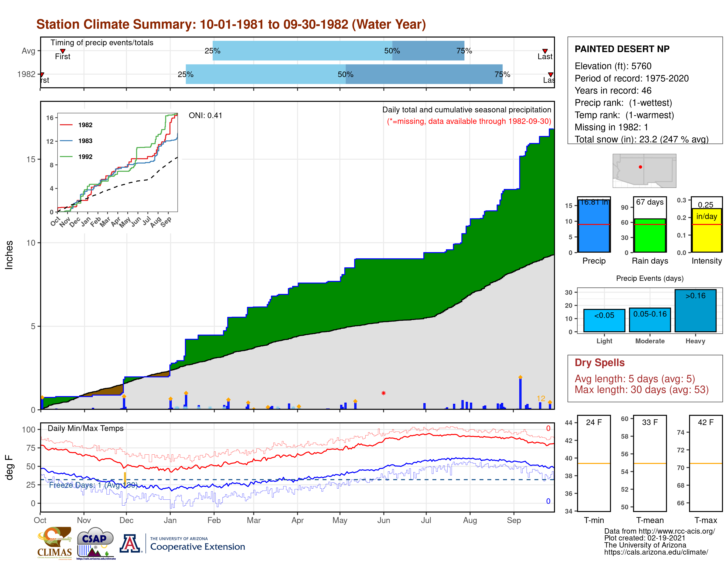Click the orange diamond atop September precip spike
The width and height of the screenshot is (728, 563).
pos(520,377)
